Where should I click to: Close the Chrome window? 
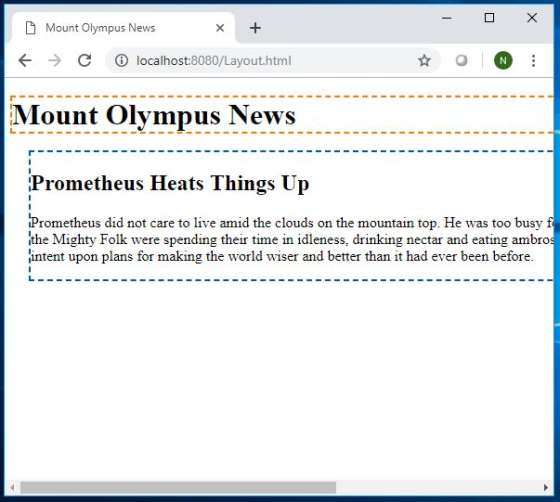point(532,18)
